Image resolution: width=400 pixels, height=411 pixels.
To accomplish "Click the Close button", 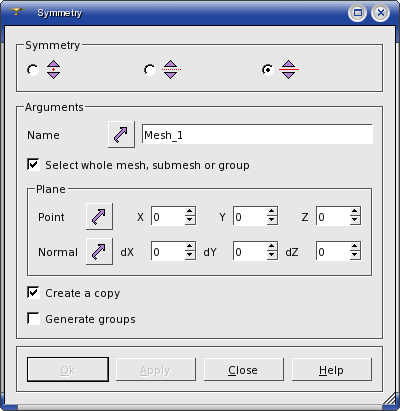I will click(244, 369).
